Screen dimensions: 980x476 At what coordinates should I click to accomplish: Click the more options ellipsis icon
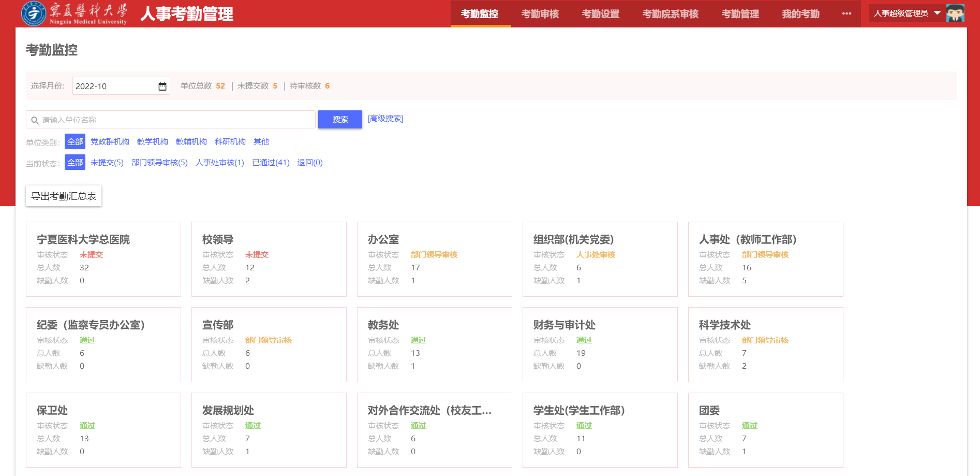tap(847, 13)
